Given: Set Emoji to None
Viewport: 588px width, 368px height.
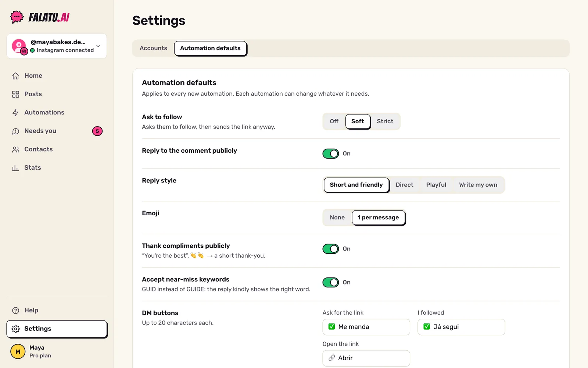Looking at the screenshot, I should point(337,217).
